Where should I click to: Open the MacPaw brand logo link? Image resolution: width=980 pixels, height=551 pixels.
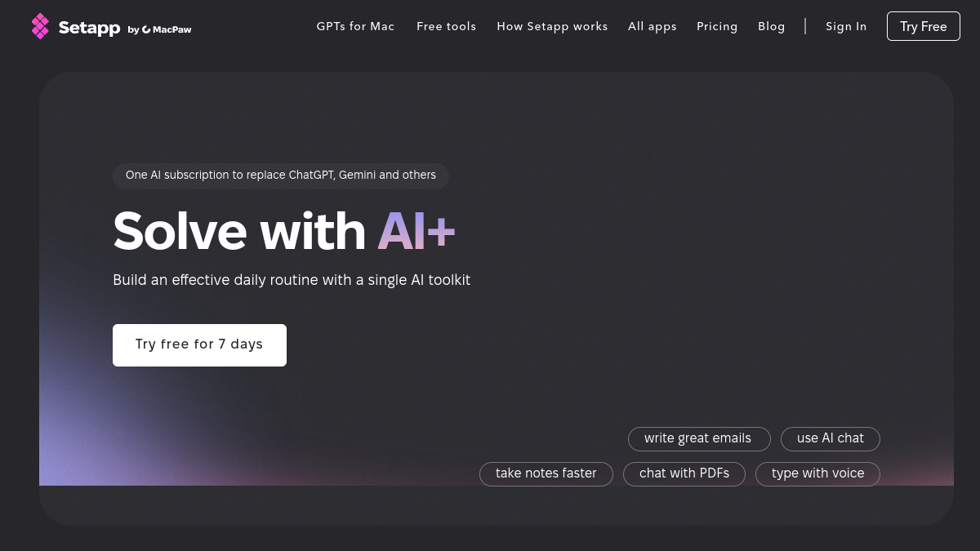tap(167, 29)
